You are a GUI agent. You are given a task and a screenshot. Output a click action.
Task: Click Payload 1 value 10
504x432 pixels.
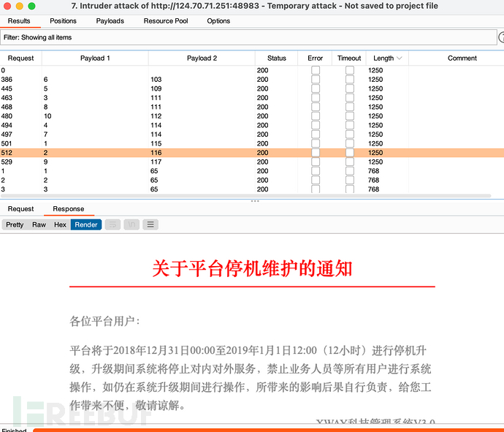pos(47,115)
